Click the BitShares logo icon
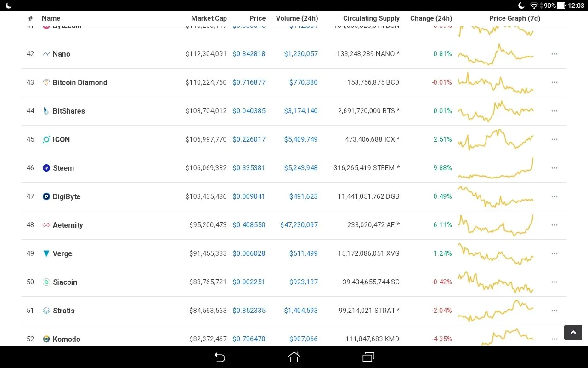588x368 pixels. click(46, 111)
